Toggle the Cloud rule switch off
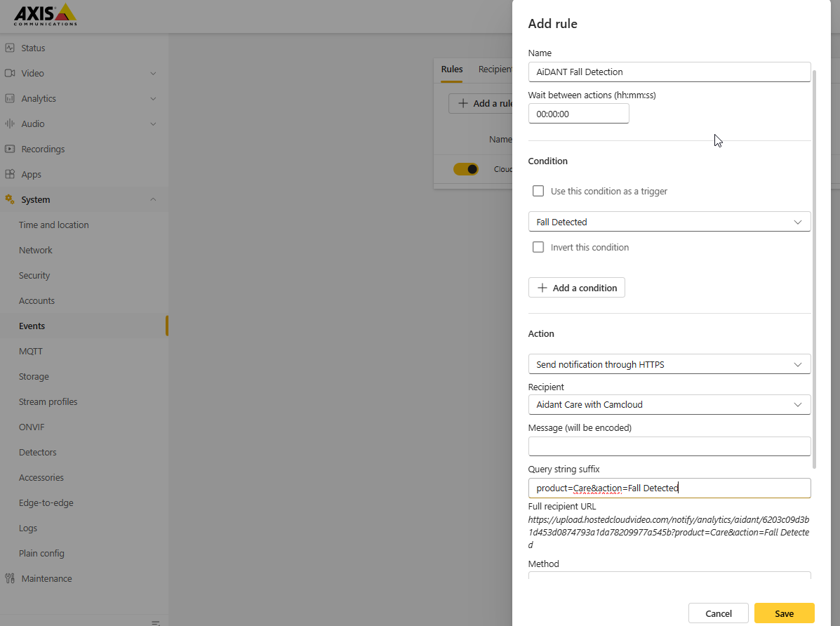840x626 pixels. (x=465, y=169)
